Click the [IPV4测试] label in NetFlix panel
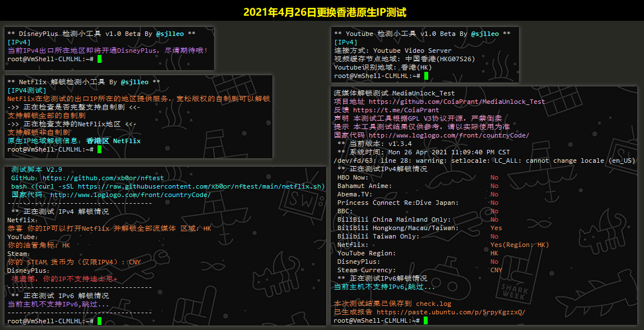The height and width of the screenshot is (330, 644). 27,90
